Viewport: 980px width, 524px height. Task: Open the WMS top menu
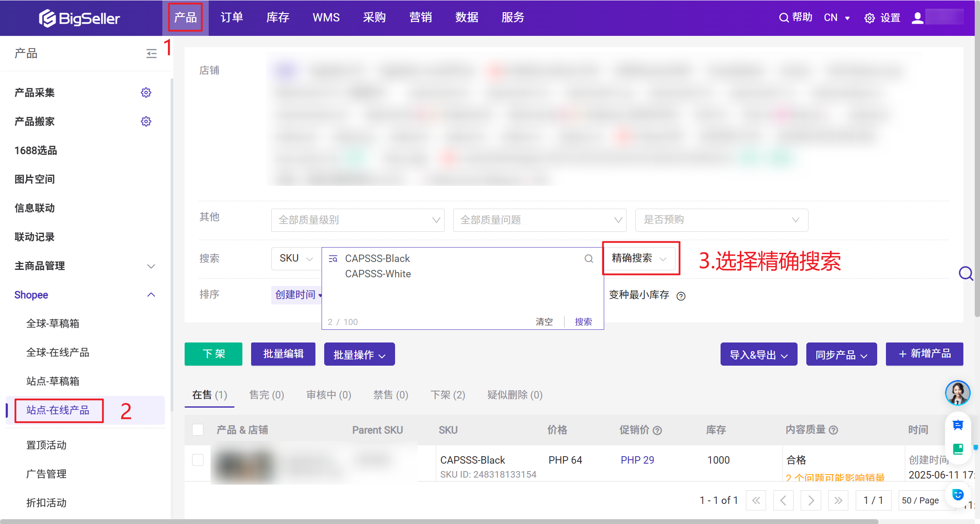[326, 17]
